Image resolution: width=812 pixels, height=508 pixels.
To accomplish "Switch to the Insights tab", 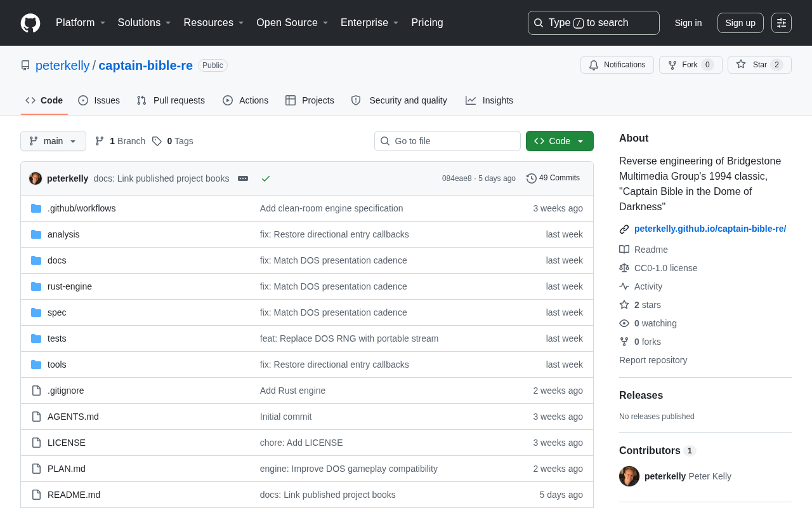I will [x=489, y=100].
